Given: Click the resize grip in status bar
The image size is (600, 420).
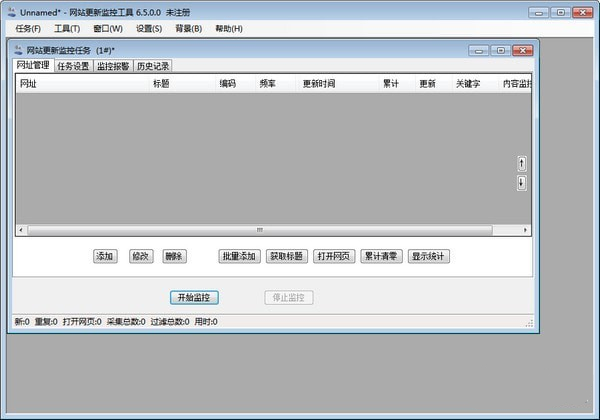Looking at the screenshot, I should pyautogui.click(x=529, y=324).
